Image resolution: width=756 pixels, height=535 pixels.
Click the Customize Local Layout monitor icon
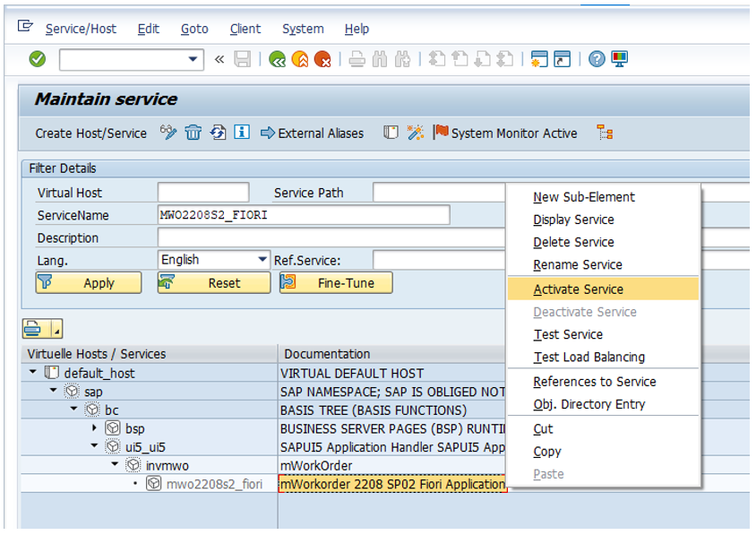(x=619, y=59)
